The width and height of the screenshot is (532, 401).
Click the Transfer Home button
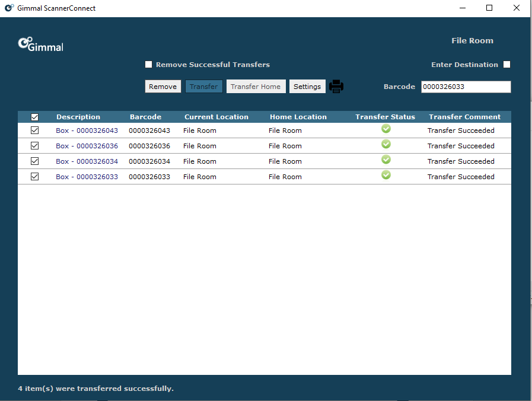256,87
